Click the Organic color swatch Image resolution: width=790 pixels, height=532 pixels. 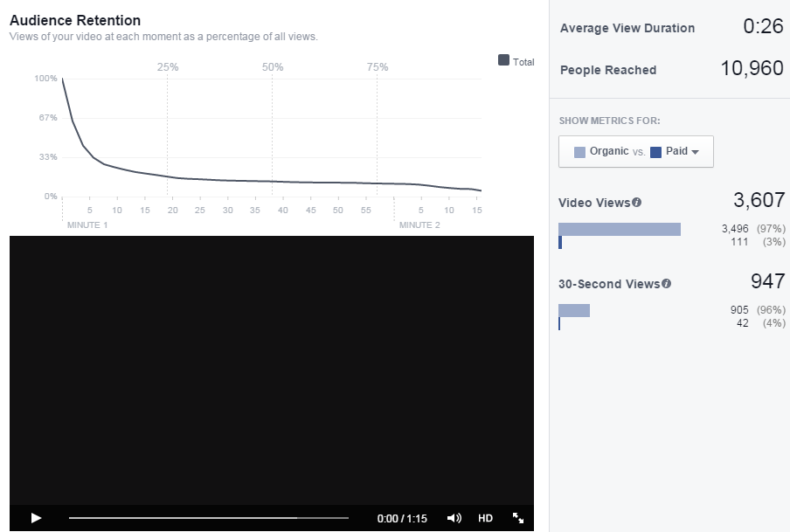click(579, 152)
